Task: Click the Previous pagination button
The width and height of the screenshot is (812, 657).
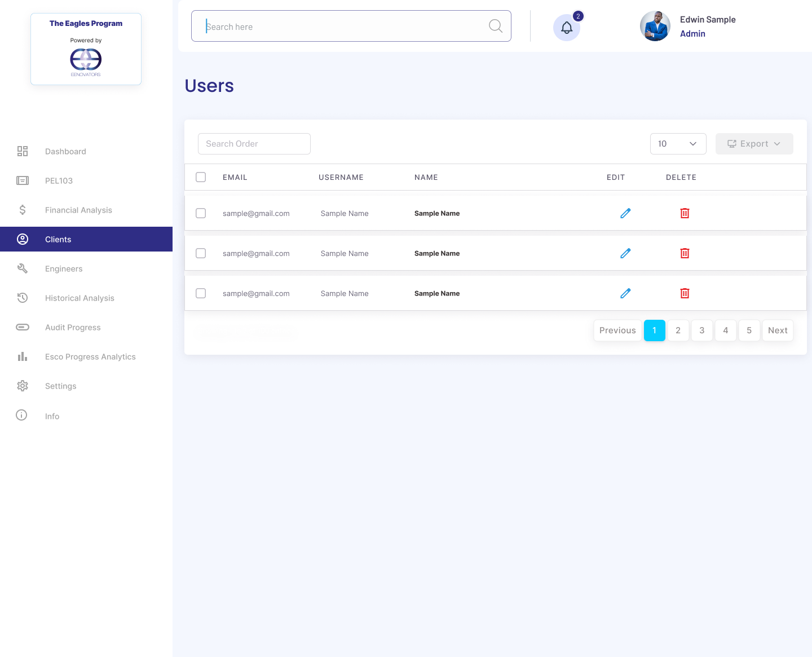Action: point(617,330)
